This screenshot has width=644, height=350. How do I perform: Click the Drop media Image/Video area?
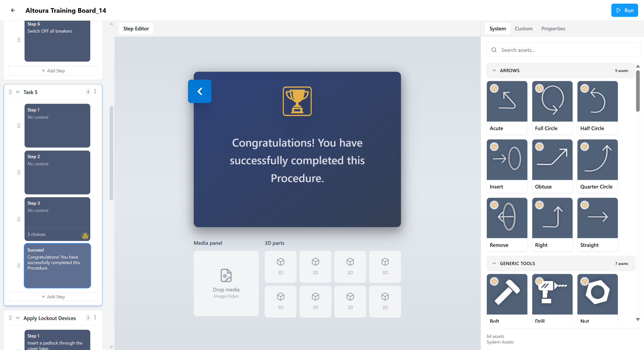(226, 283)
